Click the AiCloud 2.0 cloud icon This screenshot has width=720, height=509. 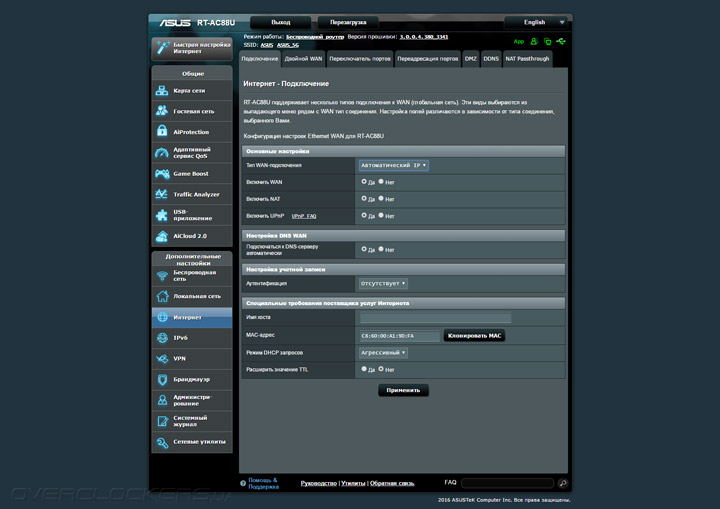point(163,236)
